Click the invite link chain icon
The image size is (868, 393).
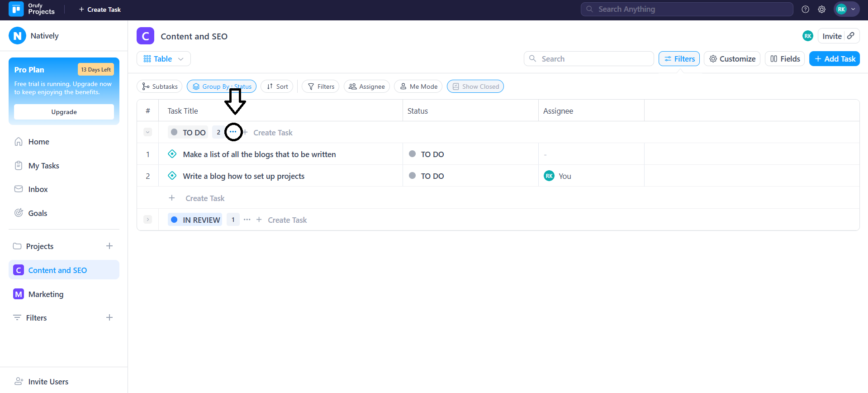851,36
